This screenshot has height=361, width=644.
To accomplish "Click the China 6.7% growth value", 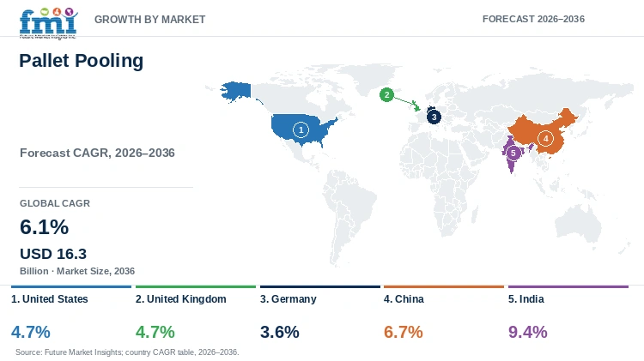I will 404,332.
